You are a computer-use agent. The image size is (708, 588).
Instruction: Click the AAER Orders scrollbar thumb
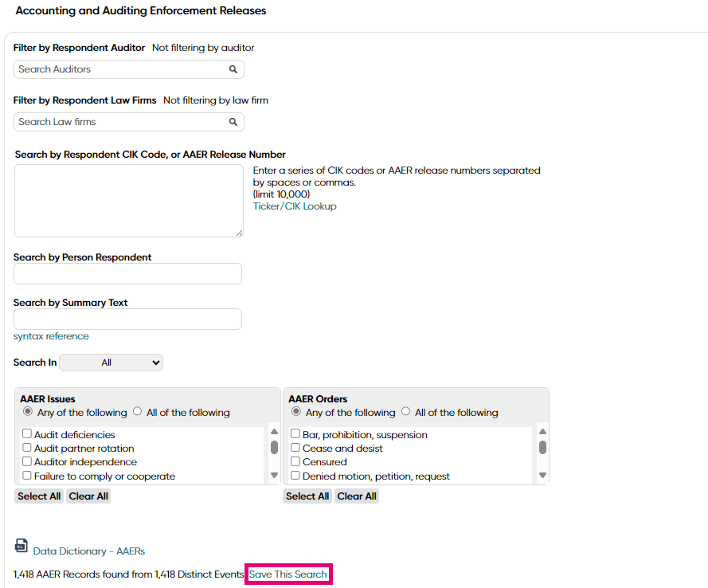(x=542, y=448)
